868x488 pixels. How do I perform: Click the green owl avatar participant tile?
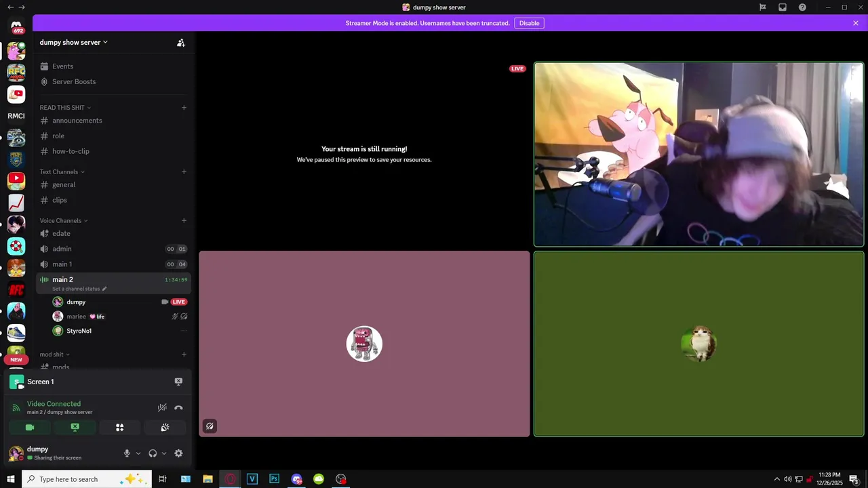(698, 344)
